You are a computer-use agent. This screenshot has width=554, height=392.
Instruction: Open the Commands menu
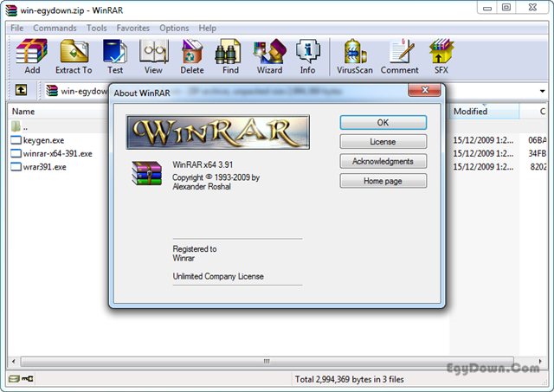tap(55, 28)
